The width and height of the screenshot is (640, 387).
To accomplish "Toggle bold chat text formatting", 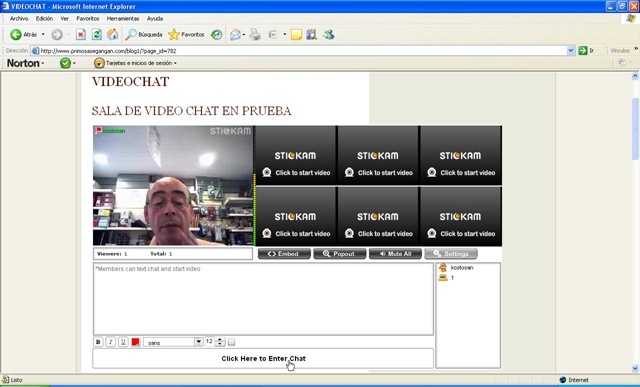I will click(98, 342).
